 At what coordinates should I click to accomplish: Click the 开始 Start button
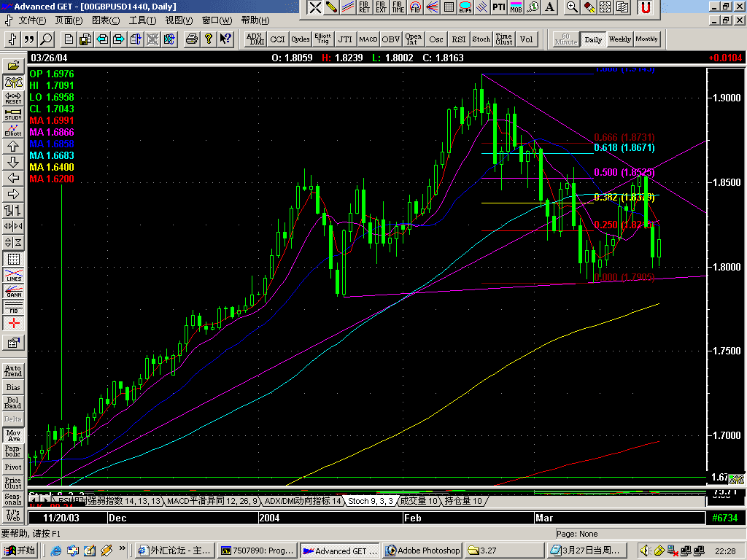[x=20, y=551]
